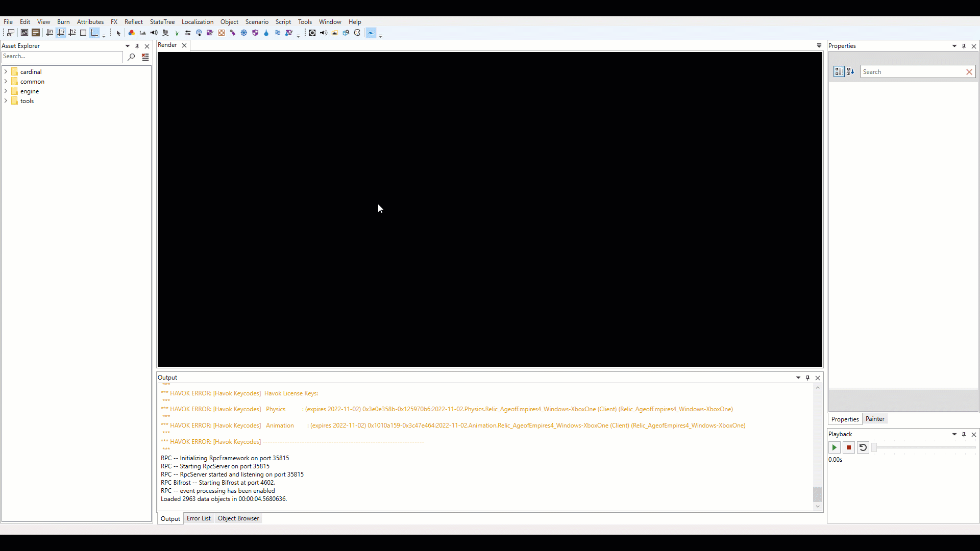This screenshot has height=551, width=980.
Task: Click the Asset Explorer list view options icon
Action: point(145,57)
